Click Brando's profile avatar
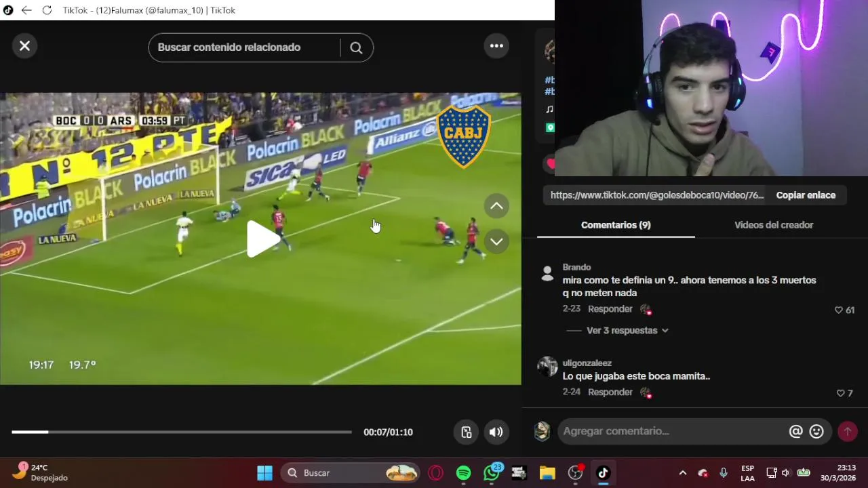868x488 pixels. (547, 273)
